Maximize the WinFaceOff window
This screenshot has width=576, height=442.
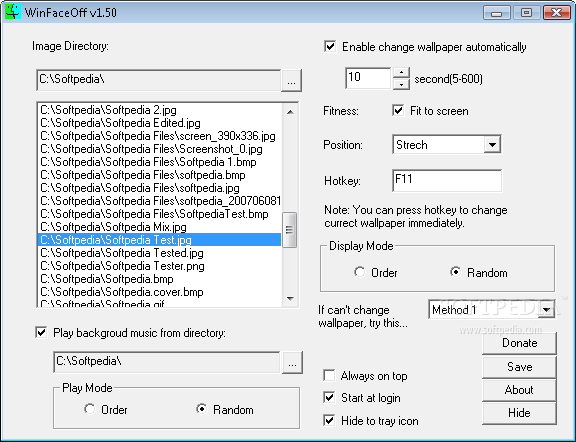click(526, 13)
